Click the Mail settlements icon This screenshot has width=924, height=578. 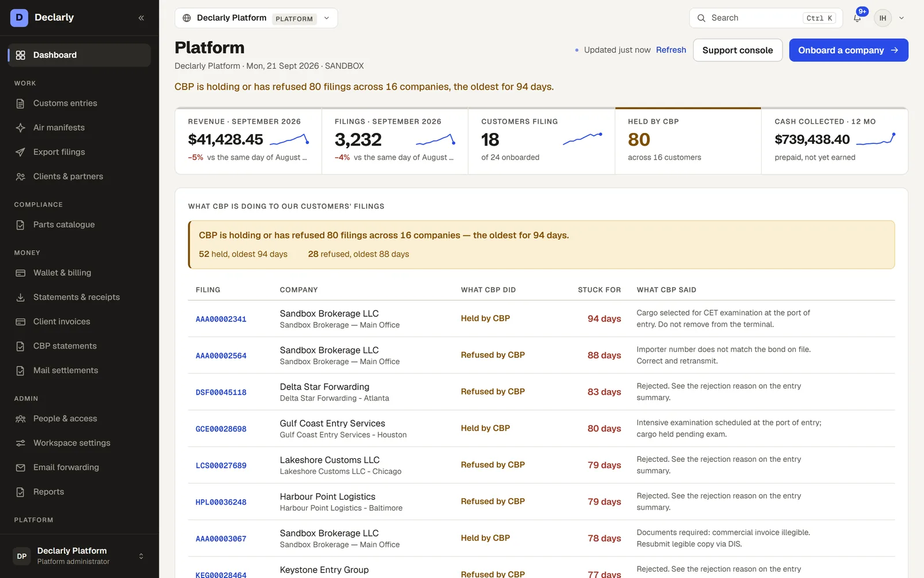point(20,370)
